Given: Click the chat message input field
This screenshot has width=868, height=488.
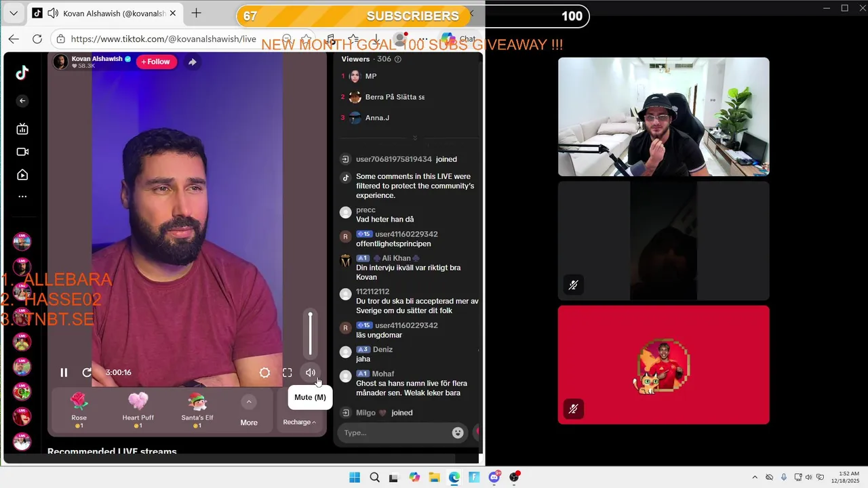Looking at the screenshot, I should (395, 432).
